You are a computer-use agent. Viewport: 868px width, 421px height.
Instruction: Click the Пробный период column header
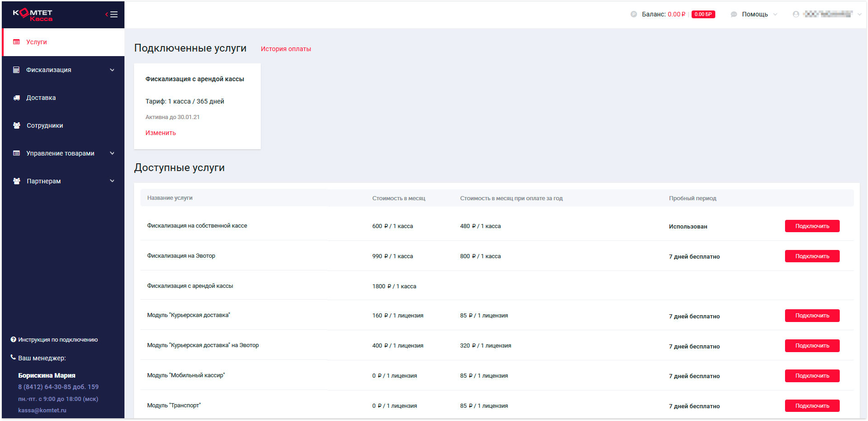692,198
